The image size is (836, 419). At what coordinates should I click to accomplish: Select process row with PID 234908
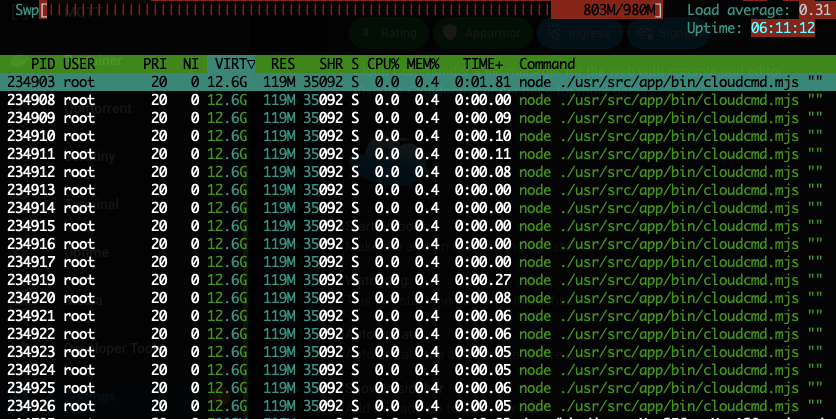(x=418, y=100)
